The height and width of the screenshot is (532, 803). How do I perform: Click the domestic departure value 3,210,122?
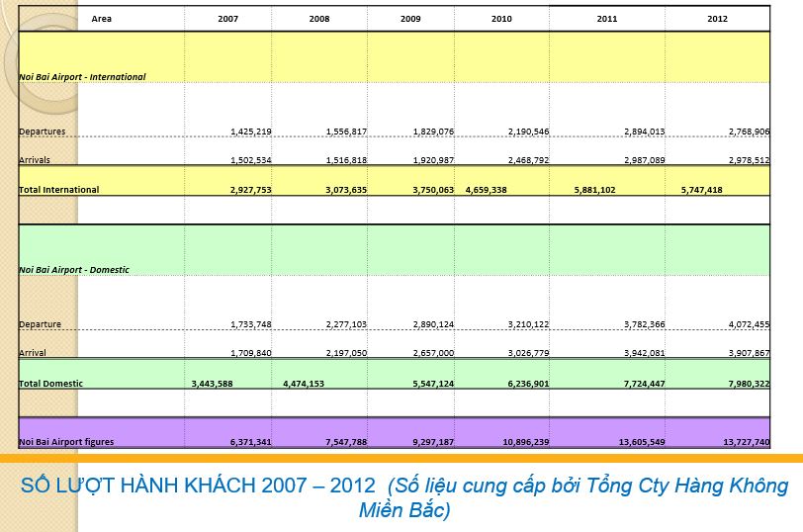click(x=528, y=324)
